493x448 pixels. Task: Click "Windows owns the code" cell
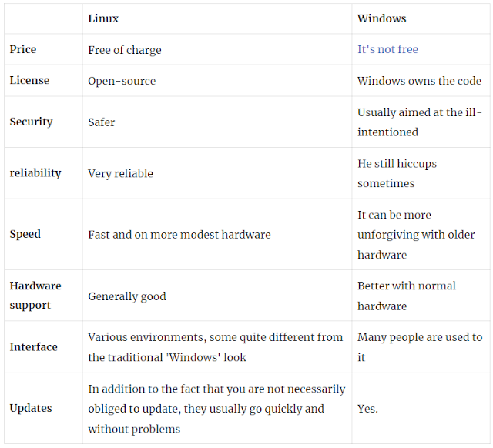click(419, 81)
